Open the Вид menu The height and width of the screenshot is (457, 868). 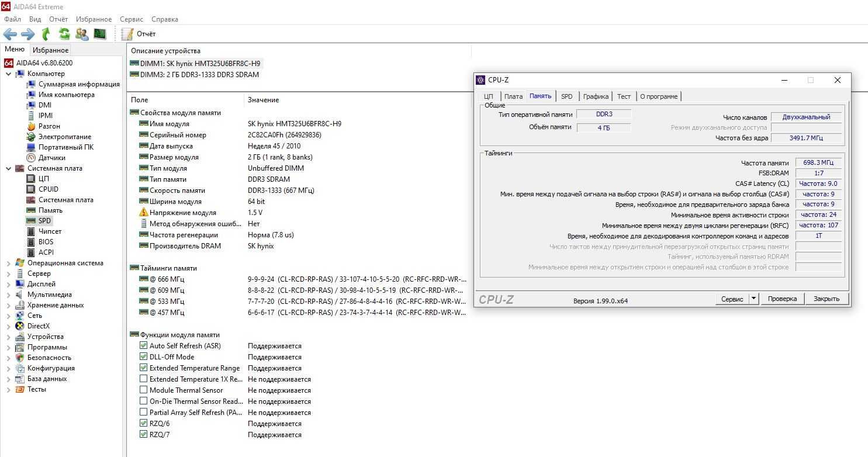[35, 19]
